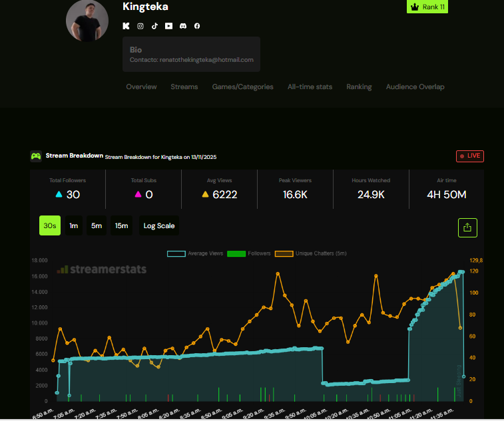Click the Average Views teal legend swatch
The width and height of the screenshot is (504, 421).
pyautogui.click(x=176, y=253)
